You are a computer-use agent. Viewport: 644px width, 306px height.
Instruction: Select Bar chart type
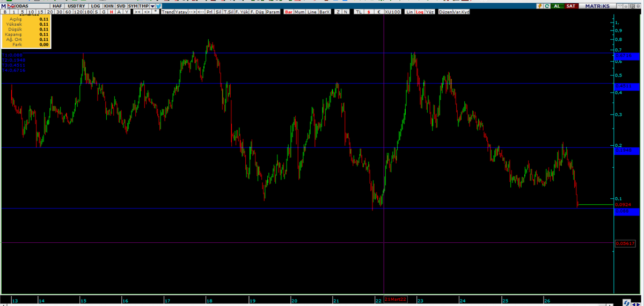289,12
